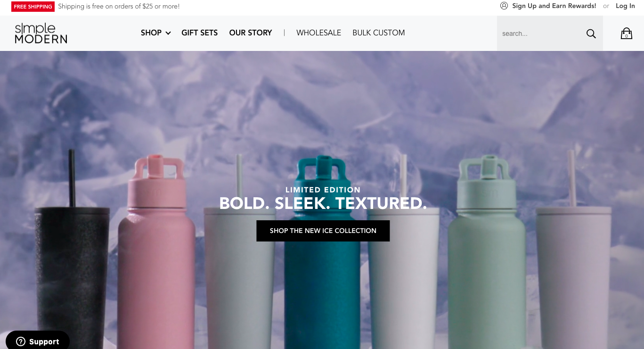The width and height of the screenshot is (644, 349).
Task: Click the Simple Modern logo
Action: (41, 33)
